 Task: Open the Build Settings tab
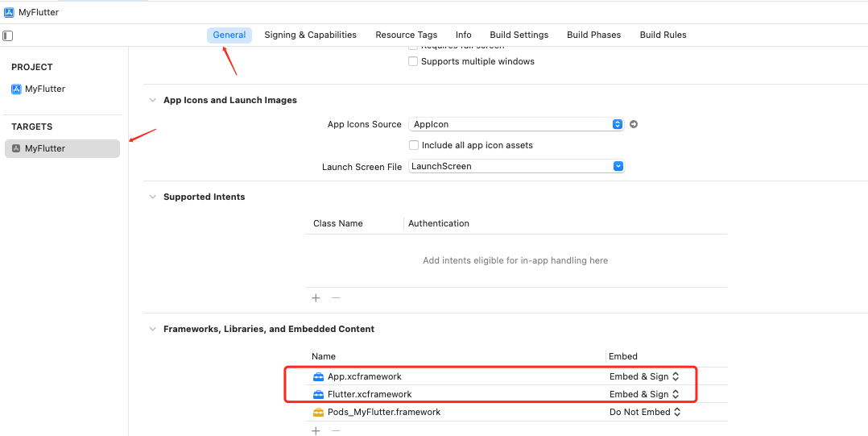[519, 35]
